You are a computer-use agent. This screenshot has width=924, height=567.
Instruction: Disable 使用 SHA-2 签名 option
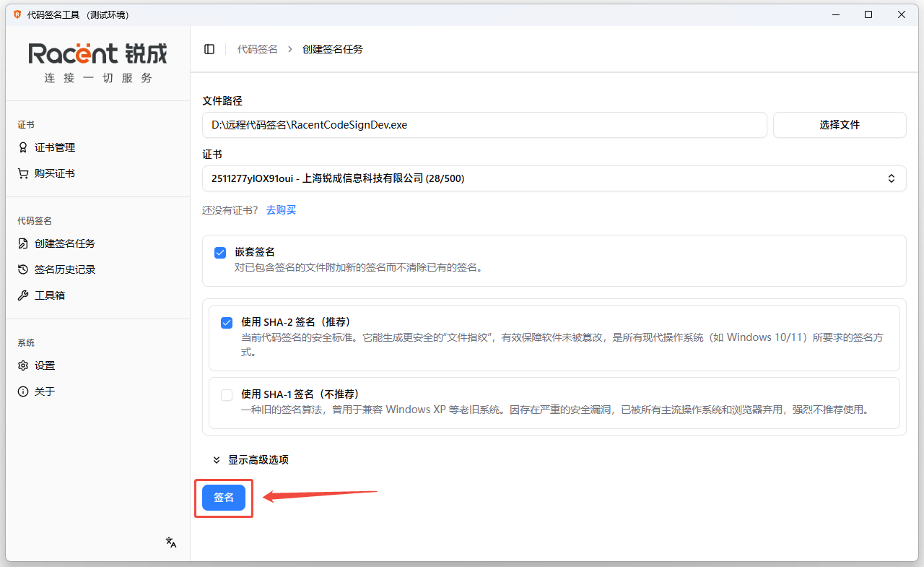tap(226, 323)
